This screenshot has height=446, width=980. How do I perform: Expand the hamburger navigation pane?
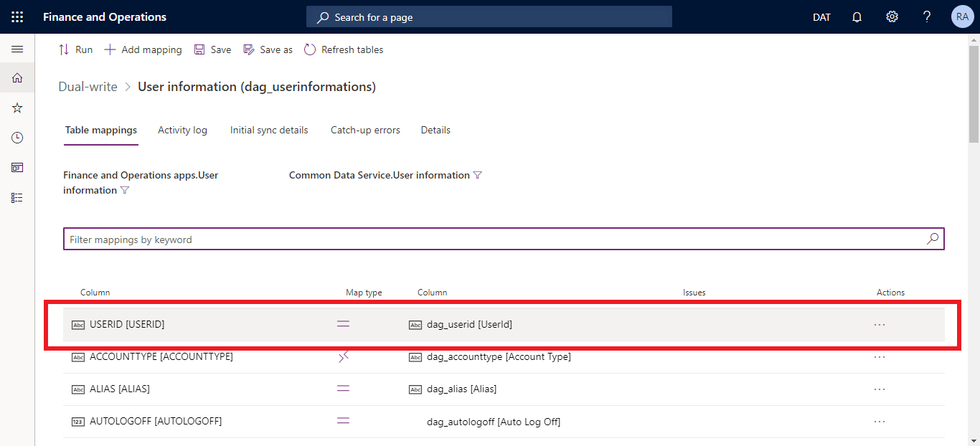coord(17,49)
